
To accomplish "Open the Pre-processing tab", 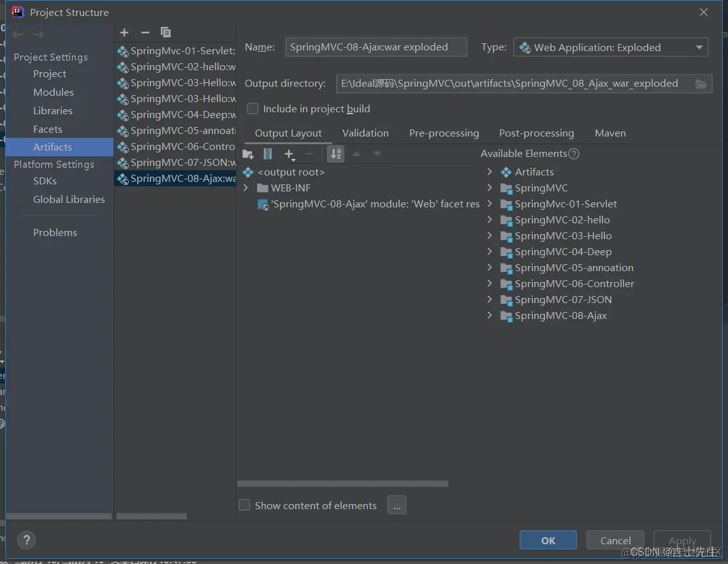I will coord(444,133).
